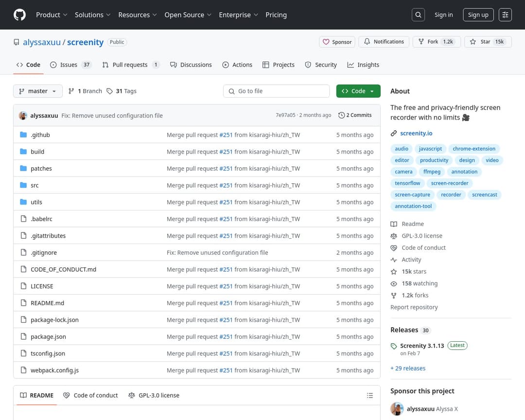Open the tsconfig.json file
The image size is (525, 420).
tap(48, 353)
